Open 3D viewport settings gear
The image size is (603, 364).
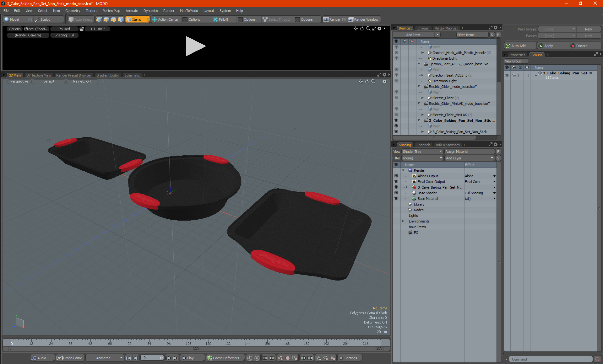[384, 82]
